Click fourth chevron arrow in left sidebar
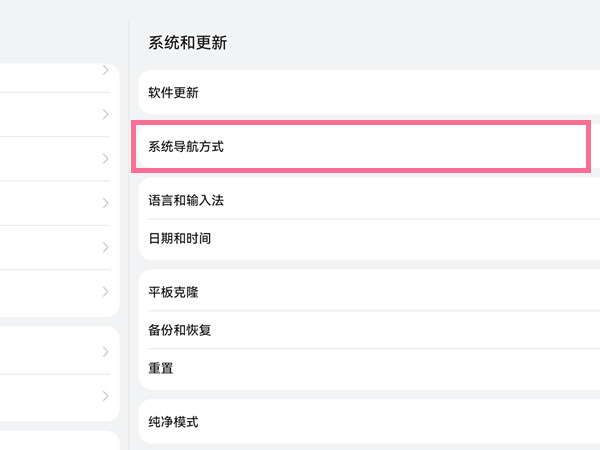The width and height of the screenshot is (600, 450). click(x=105, y=203)
